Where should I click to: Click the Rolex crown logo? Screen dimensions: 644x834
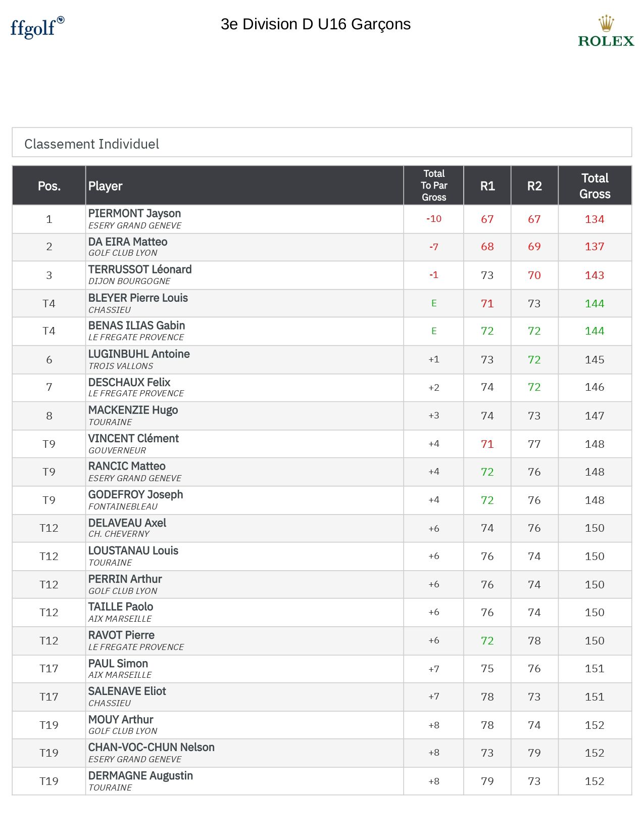[606, 31]
